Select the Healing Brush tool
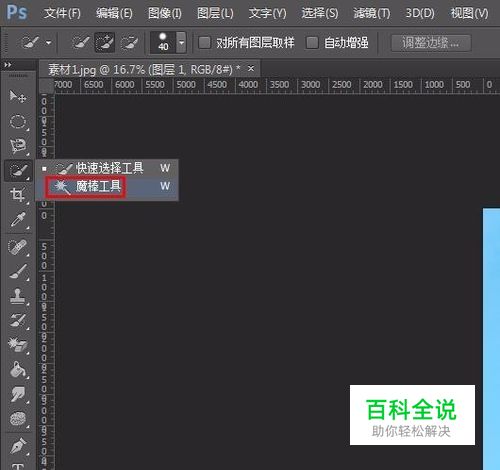 point(18,247)
